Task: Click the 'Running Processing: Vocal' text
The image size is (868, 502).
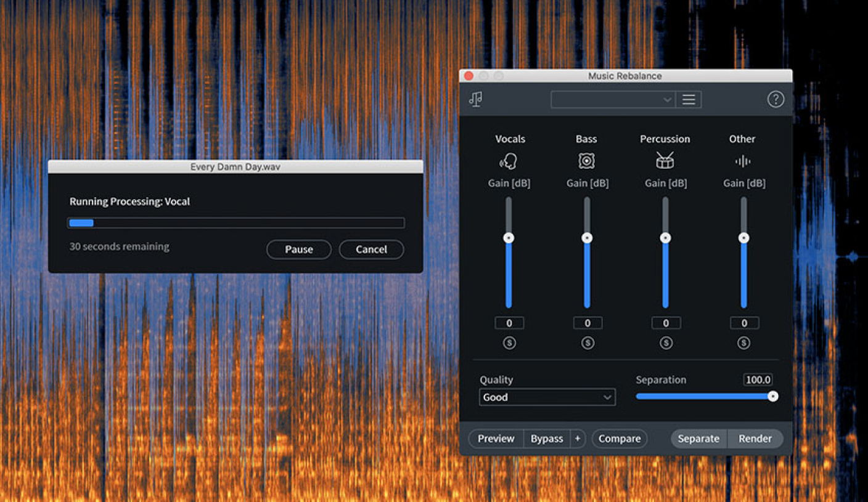Action: click(129, 201)
